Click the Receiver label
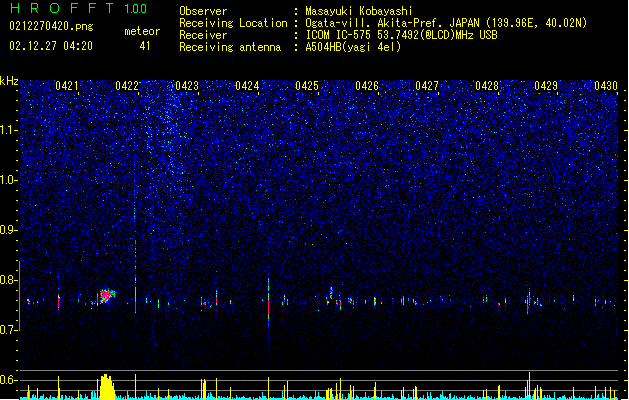Image resolution: width=629 pixels, height=400 pixels. coord(203,35)
